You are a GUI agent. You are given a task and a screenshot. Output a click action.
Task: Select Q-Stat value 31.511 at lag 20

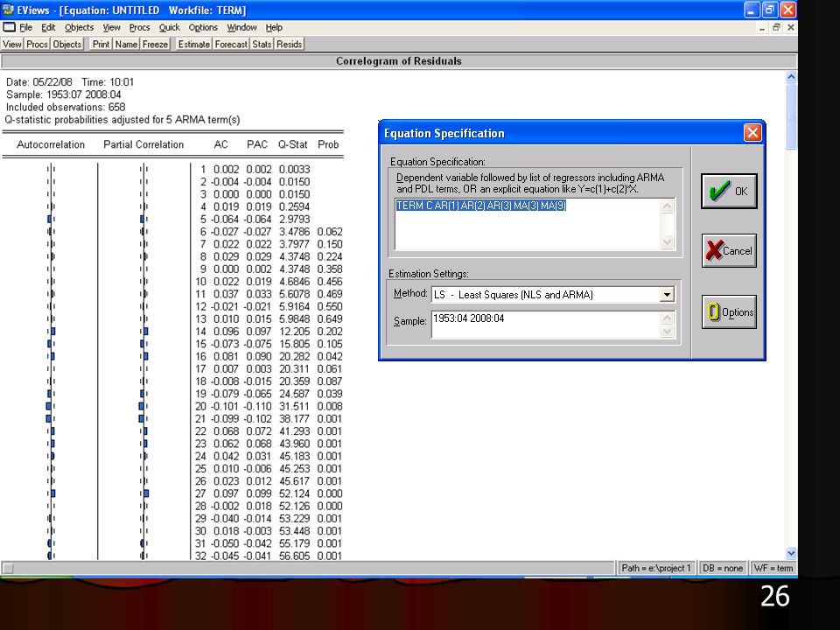pos(294,407)
